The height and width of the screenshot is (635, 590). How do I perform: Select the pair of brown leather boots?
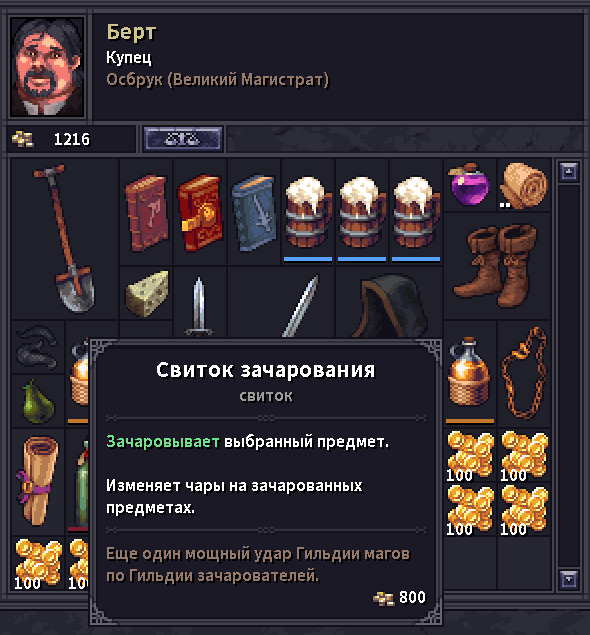496,266
